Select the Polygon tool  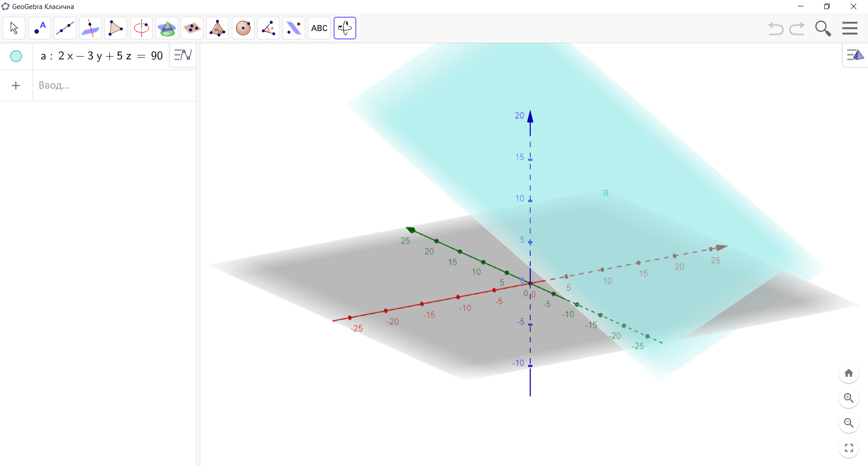pyautogui.click(x=116, y=28)
